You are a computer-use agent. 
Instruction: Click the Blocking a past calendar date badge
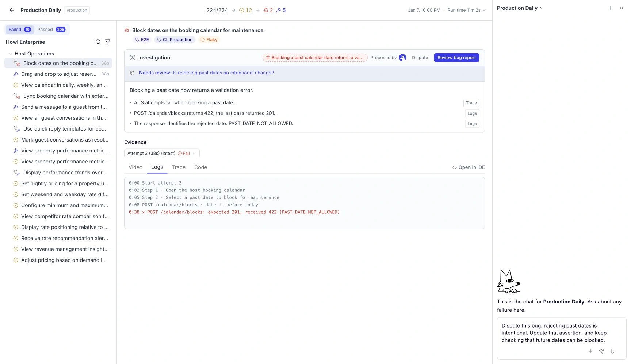click(x=315, y=58)
